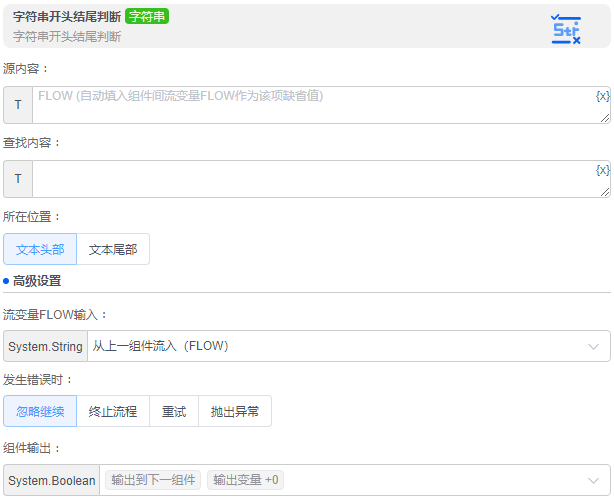The image size is (614, 500).
Task: Click the {x} variable icon in 查找内容 field
Action: tap(602, 170)
